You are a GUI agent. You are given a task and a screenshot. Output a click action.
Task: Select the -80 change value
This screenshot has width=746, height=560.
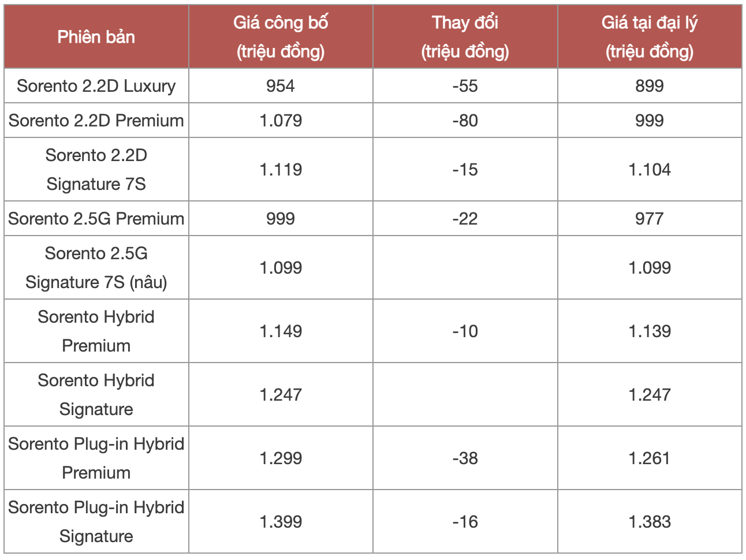pyautogui.click(x=465, y=121)
